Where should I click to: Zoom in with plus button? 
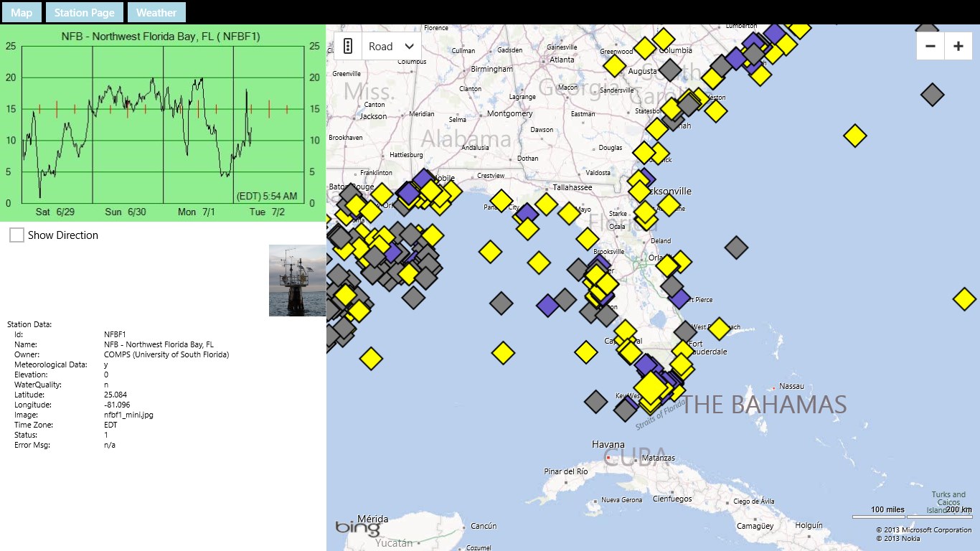(x=958, y=46)
